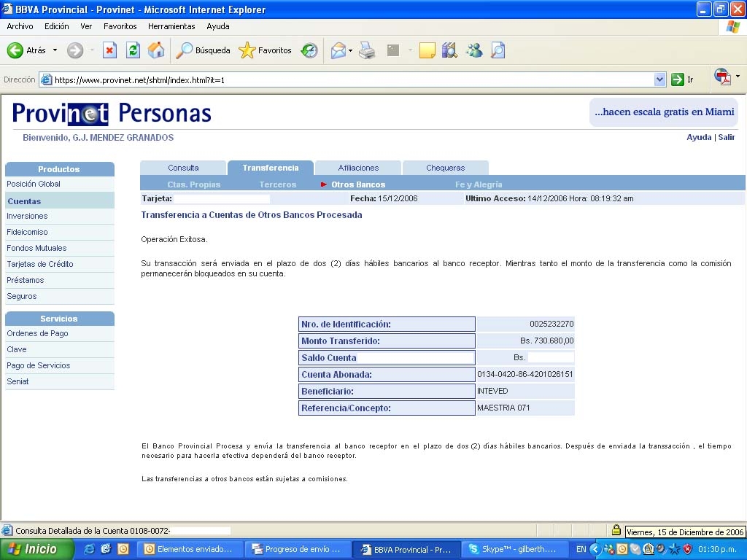The width and height of the screenshot is (747, 560).
Task: Expand the address bar dropdown
Action: tap(659, 79)
